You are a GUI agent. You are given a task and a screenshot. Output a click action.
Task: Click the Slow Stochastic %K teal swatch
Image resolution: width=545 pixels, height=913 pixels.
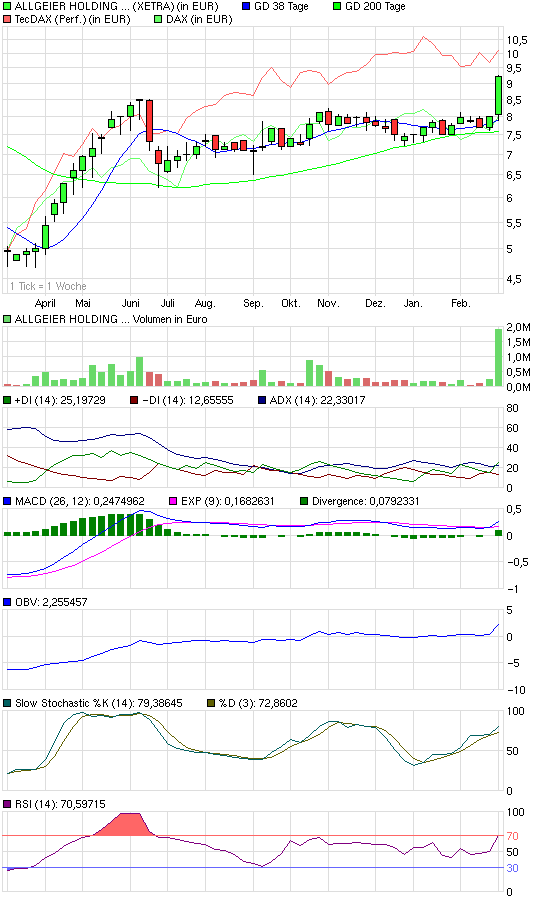point(7,703)
